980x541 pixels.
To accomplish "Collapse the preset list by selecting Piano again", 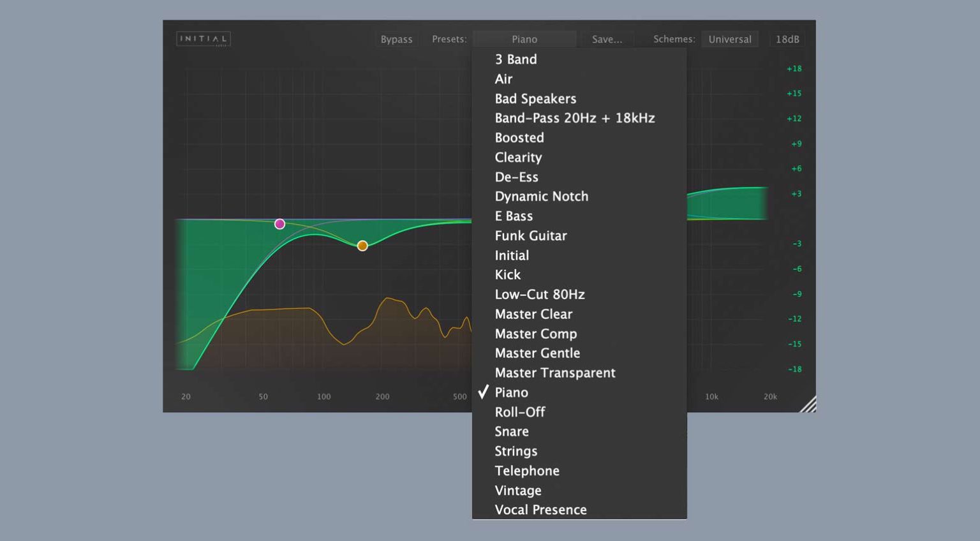I will click(x=511, y=392).
